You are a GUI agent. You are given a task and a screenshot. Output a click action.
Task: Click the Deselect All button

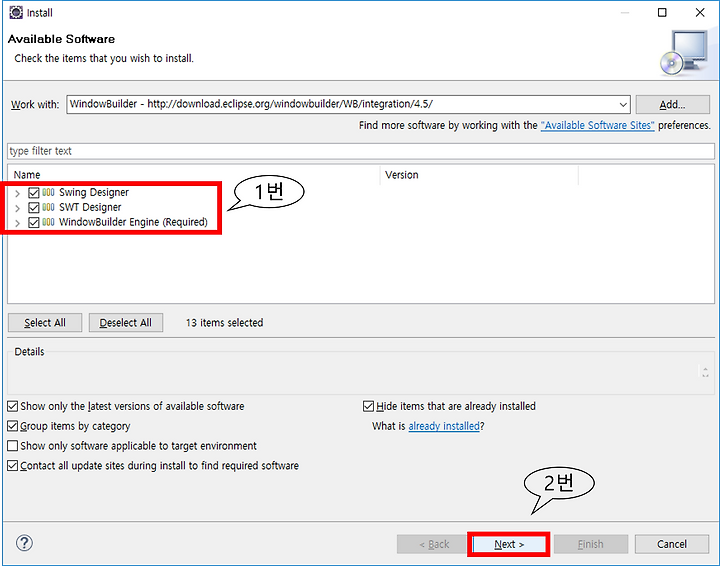coord(126,323)
